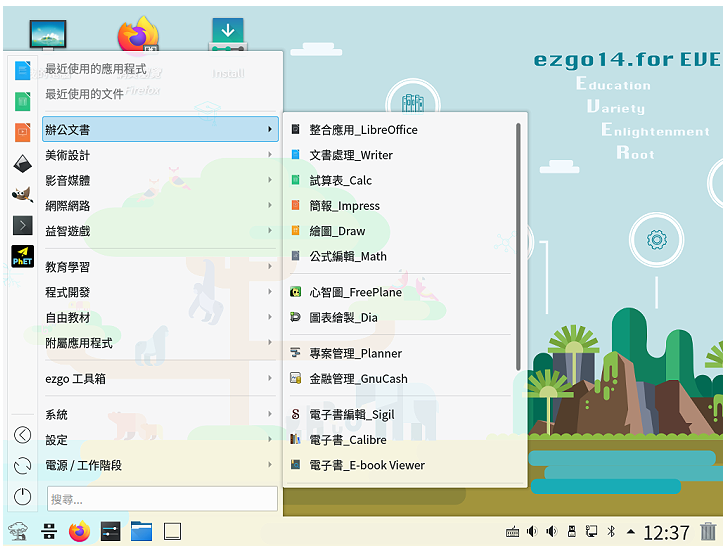728x554 pixels.
Task: Click the 12:37 clock
Action: pos(666,533)
